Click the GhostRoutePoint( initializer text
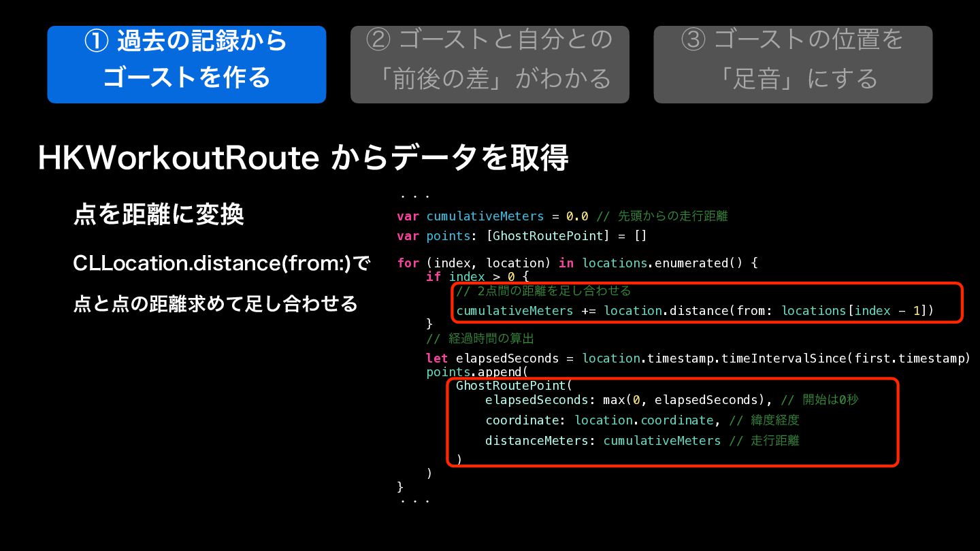The image size is (980, 551). (x=514, y=386)
